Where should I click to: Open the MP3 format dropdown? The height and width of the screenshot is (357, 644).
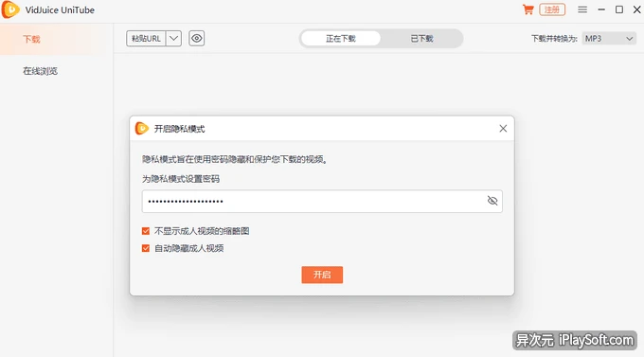(609, 39)
